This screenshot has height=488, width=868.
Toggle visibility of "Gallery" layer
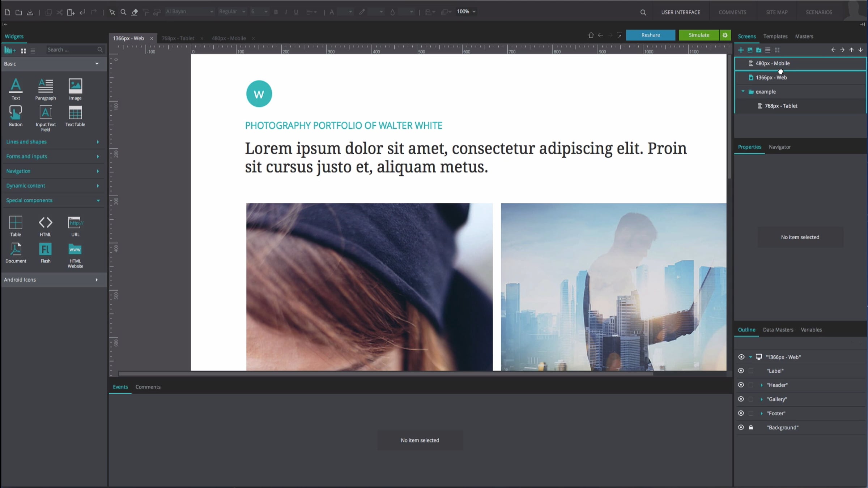tap(741, 399)
